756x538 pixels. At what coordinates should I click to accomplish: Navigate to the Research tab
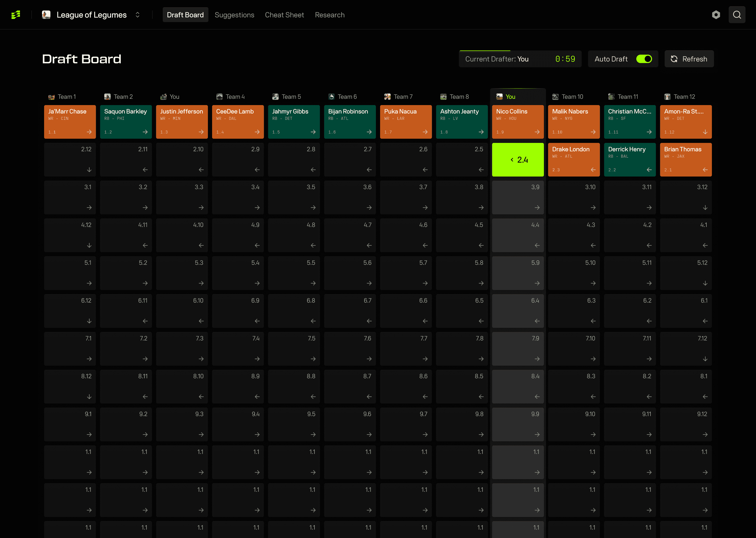[330, 14]
